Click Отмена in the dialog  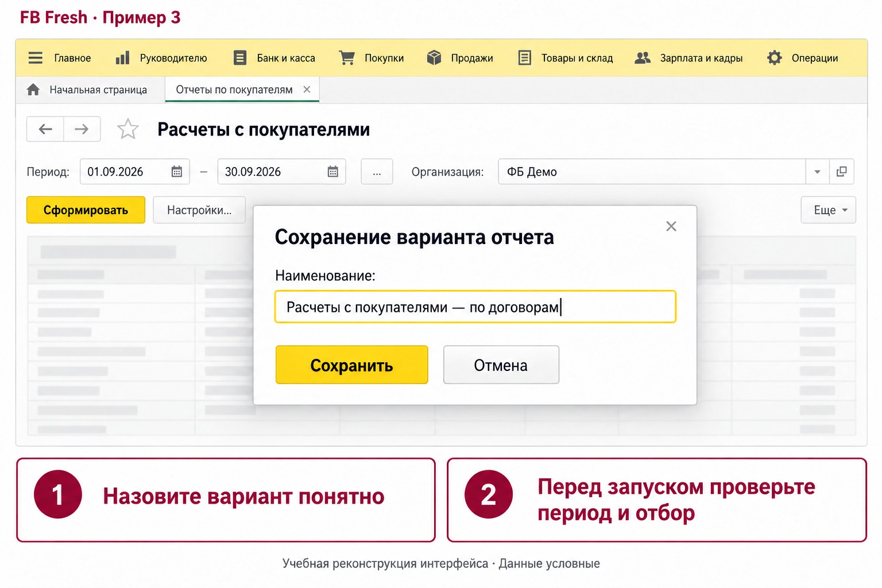[x=501, y=365]
